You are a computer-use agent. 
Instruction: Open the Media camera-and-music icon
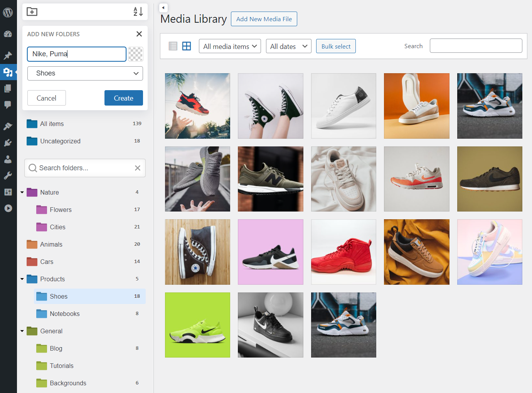click(8, 72)
